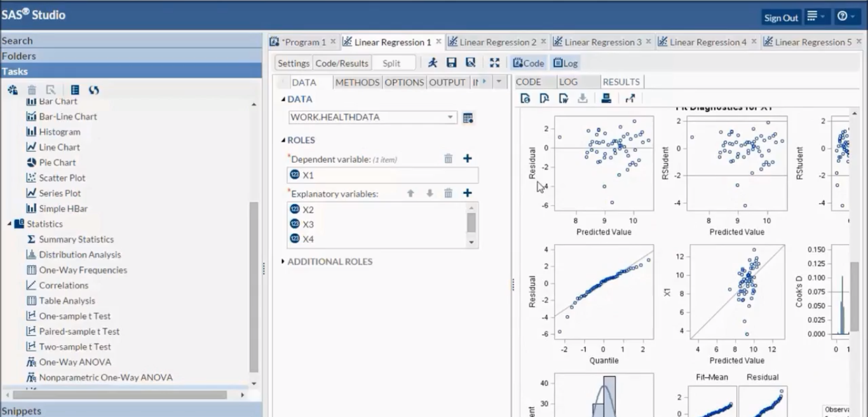Collapse the DATA section
Viewport: 868px width, 417px height.
(x=283, y=99)
